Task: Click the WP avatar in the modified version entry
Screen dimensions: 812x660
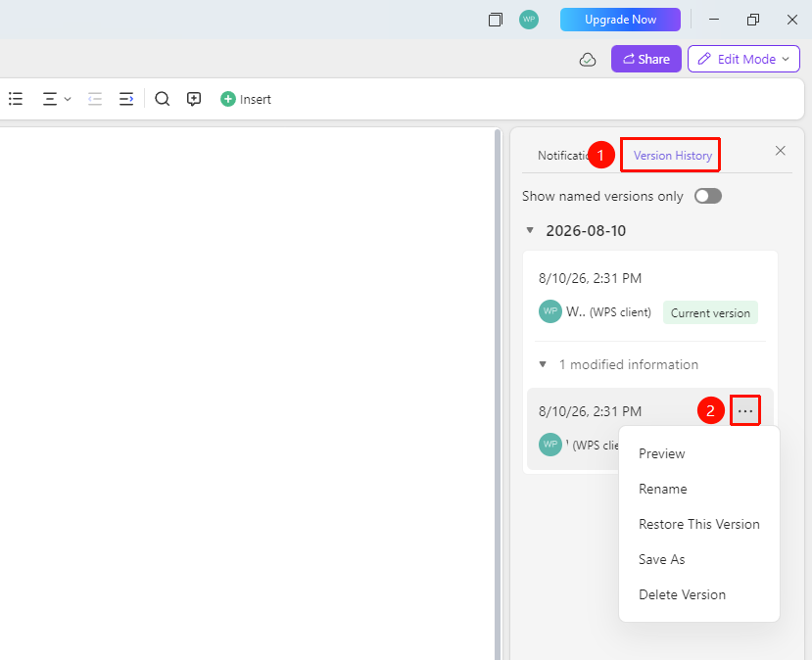Action: 549,445
